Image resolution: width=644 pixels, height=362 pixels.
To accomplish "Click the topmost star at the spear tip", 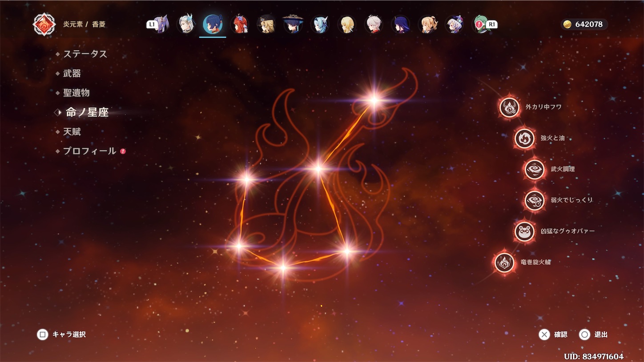I will point(374,100).
